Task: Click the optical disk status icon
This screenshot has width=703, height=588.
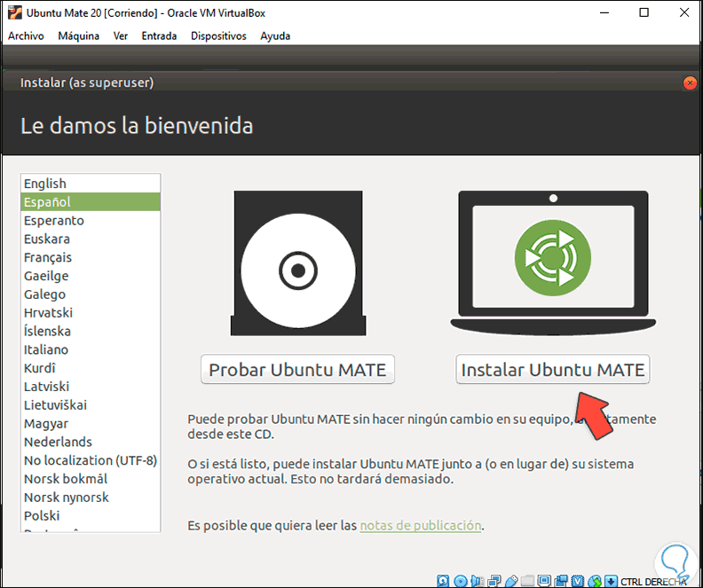Action: [461, 581]
